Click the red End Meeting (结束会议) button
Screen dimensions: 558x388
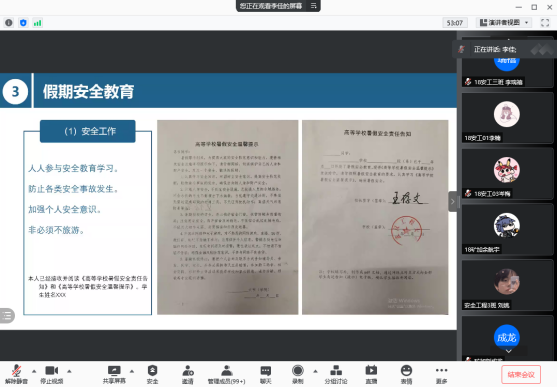(x=521, y=374)
